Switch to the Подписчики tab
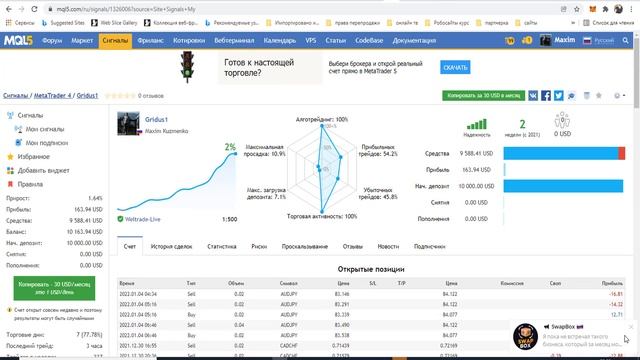Screen dimensions: 640x360 (x=430, y=247)
